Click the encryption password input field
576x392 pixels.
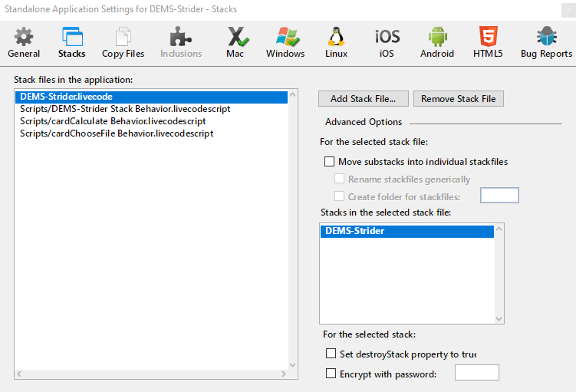click(x=476, y=373)
